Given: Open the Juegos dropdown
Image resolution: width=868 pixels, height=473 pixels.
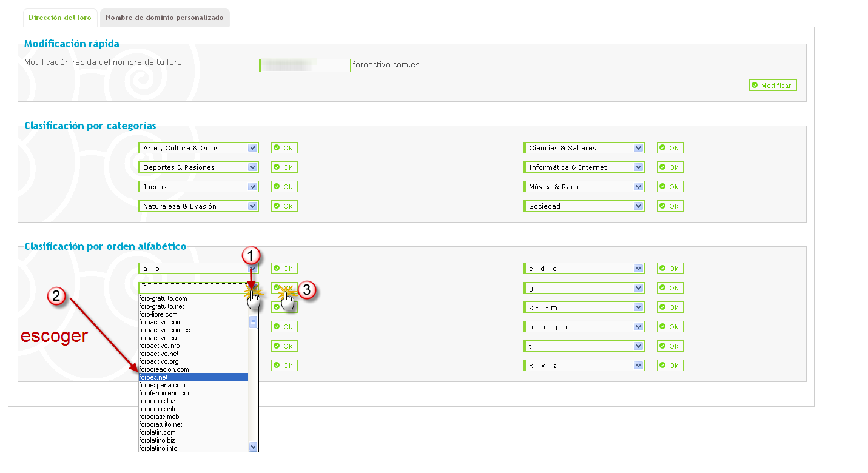Looking at the screenshot, I should point(198,187).
